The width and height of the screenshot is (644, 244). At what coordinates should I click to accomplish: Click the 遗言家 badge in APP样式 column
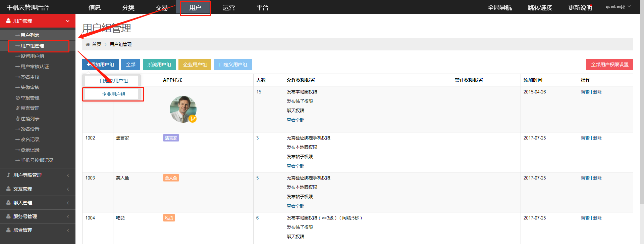(x=171, y=138)
